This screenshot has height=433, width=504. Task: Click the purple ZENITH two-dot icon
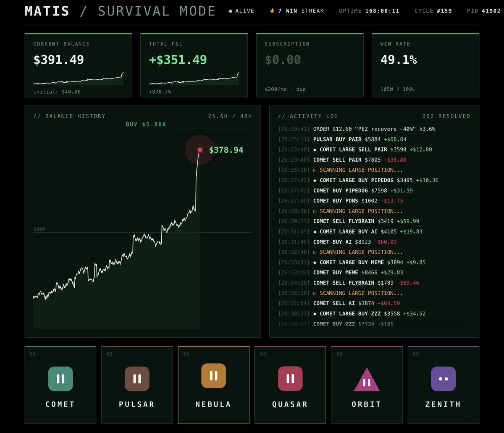(443, 379)
